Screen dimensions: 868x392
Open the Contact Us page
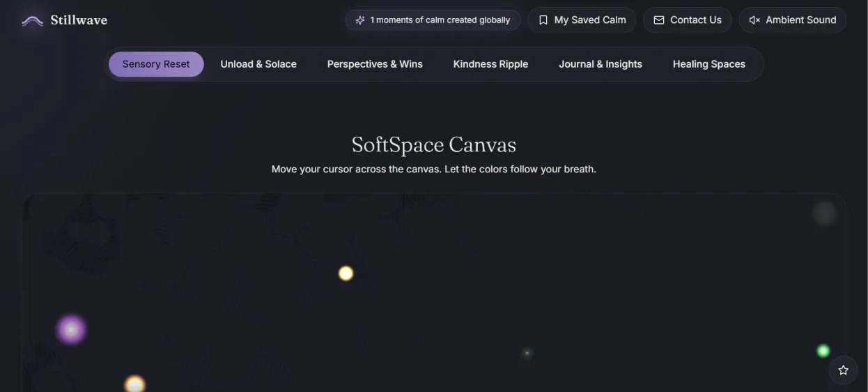coord(688,20)
